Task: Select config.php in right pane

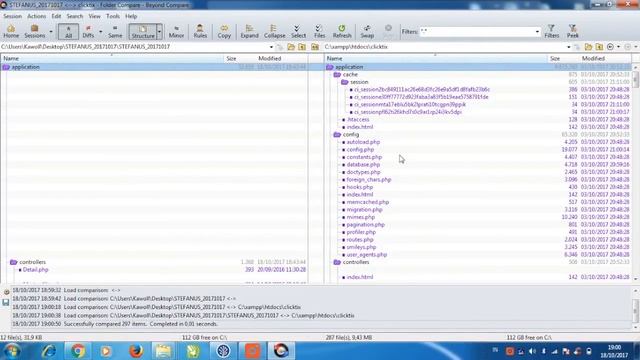Action: [x=360, y=150]
